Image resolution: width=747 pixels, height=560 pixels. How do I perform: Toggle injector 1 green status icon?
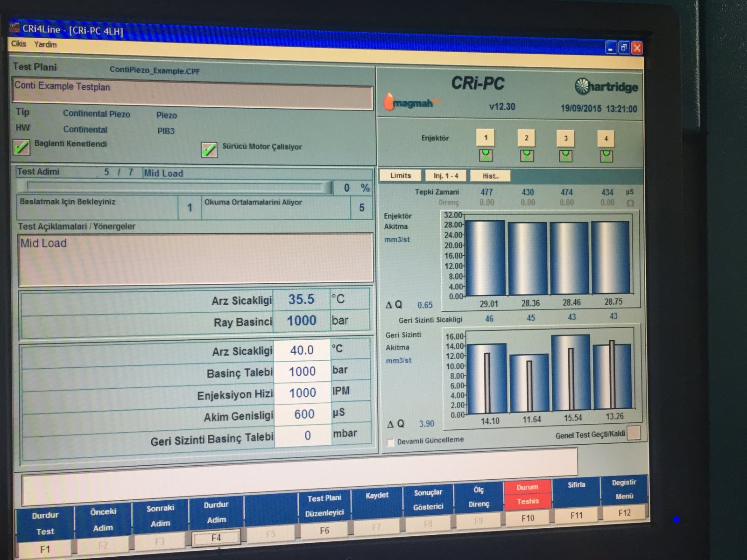tap(486, 155)
